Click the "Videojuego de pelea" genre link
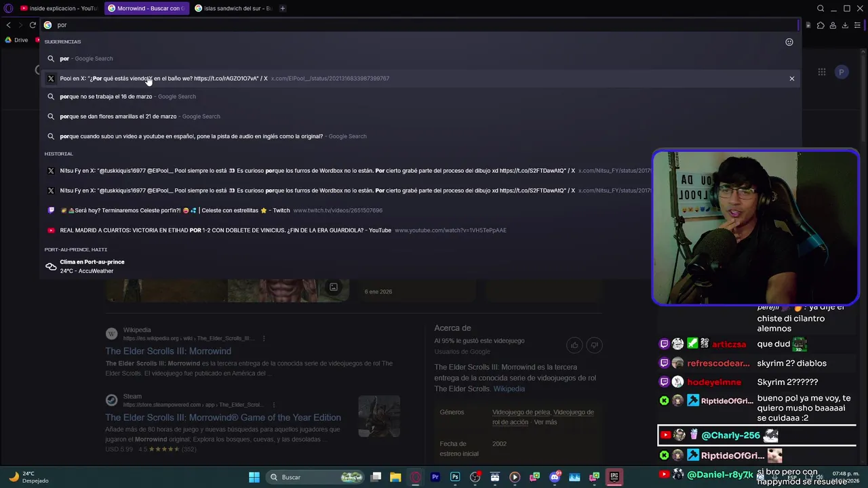Screen dimensions: 868x488 (x=520, y=412)
